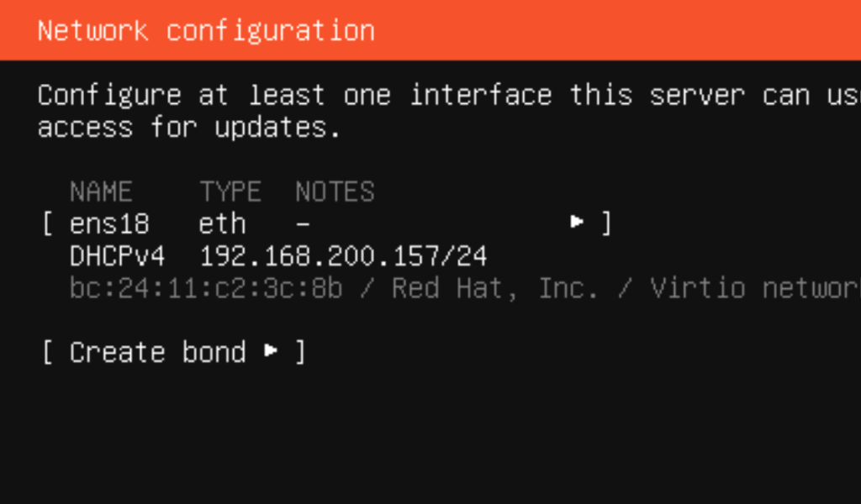Click the NOTES column header

click(335, 192)
